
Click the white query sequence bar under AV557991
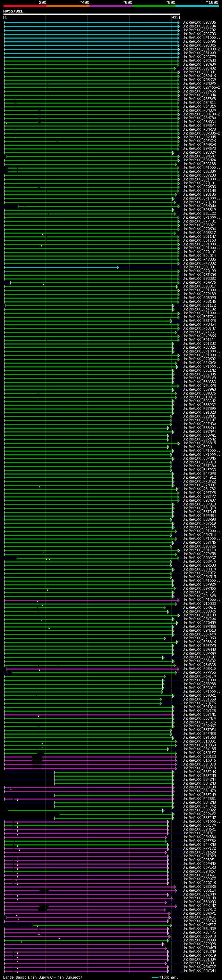92,15
